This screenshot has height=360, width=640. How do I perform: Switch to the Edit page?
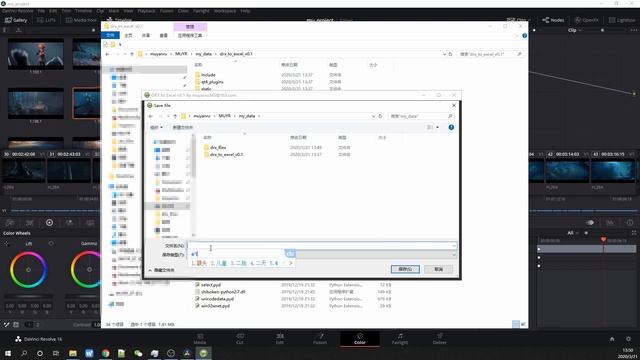click(280, 339)
